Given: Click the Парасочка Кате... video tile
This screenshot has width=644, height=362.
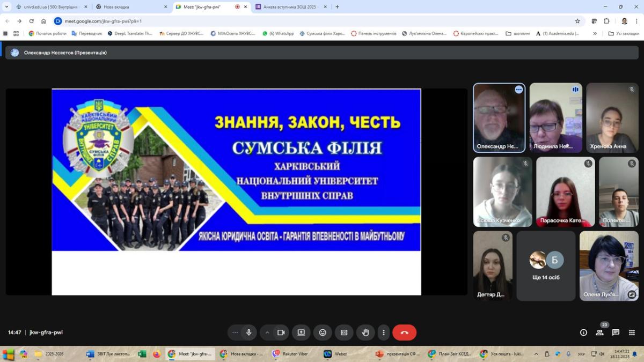Looking at the screenshot, I should (565, 192).
